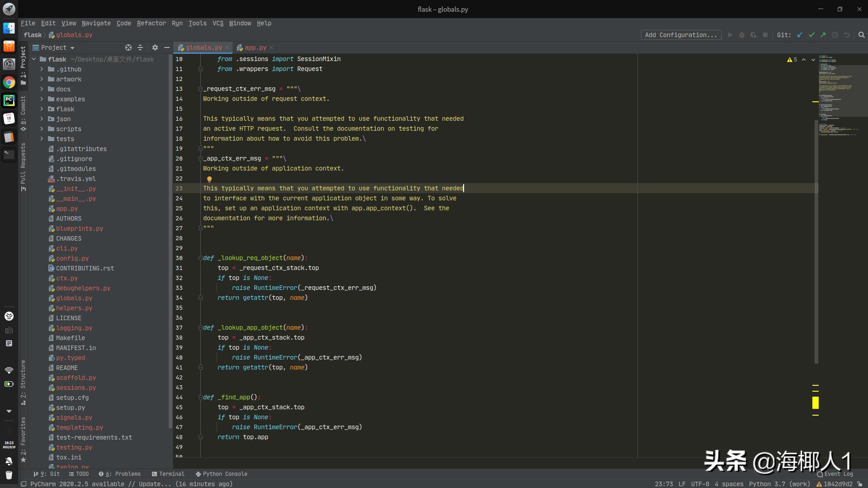The width and height of the screenshot is (868, 488).
Task: Launch Chrome from the dock
Action: (x=9, y=82)
